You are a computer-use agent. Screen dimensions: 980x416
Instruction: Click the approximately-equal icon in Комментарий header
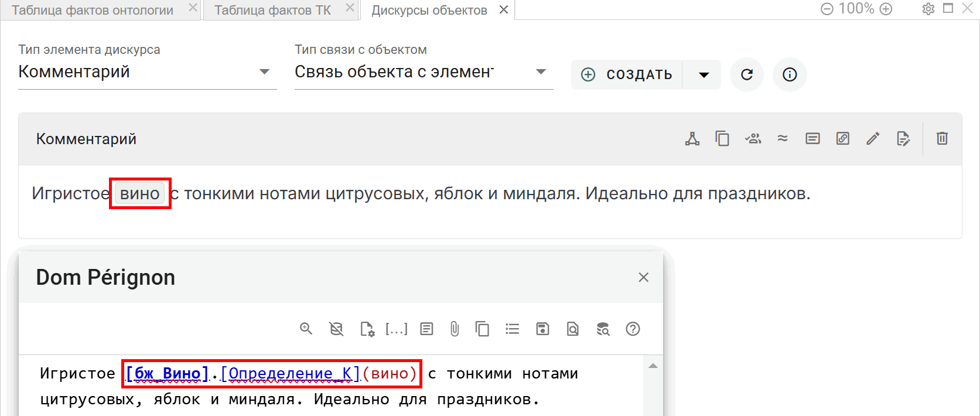pyautogui.click(x=783, y=139)
